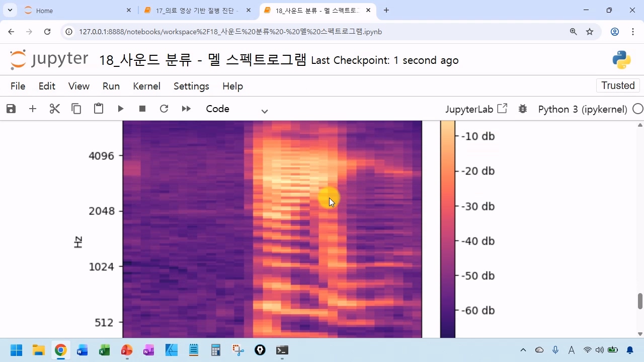The width and height of the screenshot is (644, 362).
Task: Run the current cell with the play icon
Action: pos(121,109)
